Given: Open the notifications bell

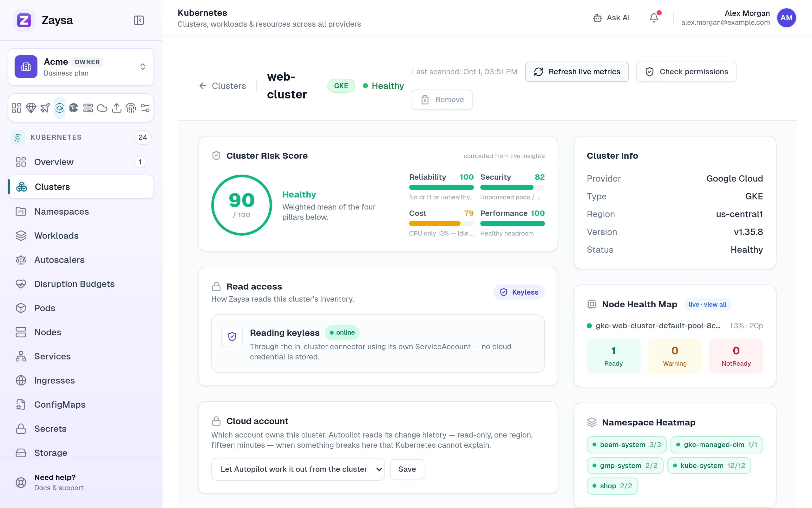Looking at the screenshot, I should pos(654,17).
